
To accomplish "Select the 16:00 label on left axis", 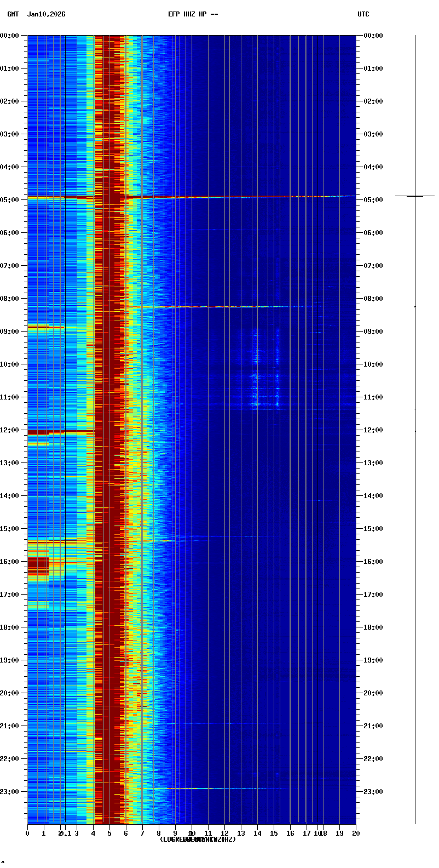I will tap(10, 562).
